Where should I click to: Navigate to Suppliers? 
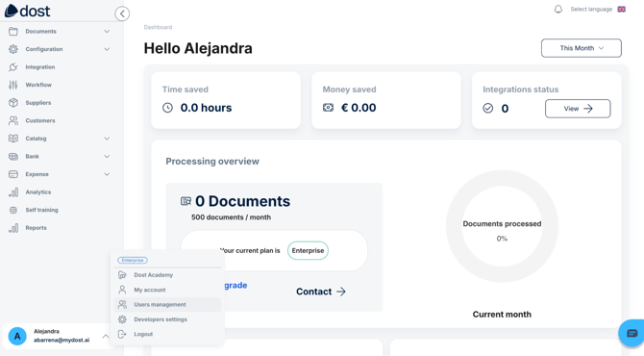tap(38, 103)
